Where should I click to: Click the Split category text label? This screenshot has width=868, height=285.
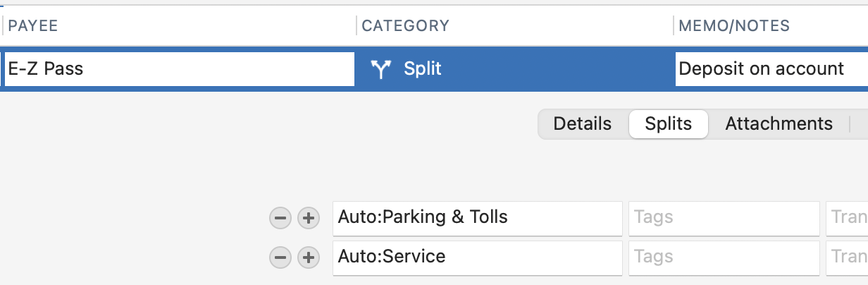click(423, 69)
